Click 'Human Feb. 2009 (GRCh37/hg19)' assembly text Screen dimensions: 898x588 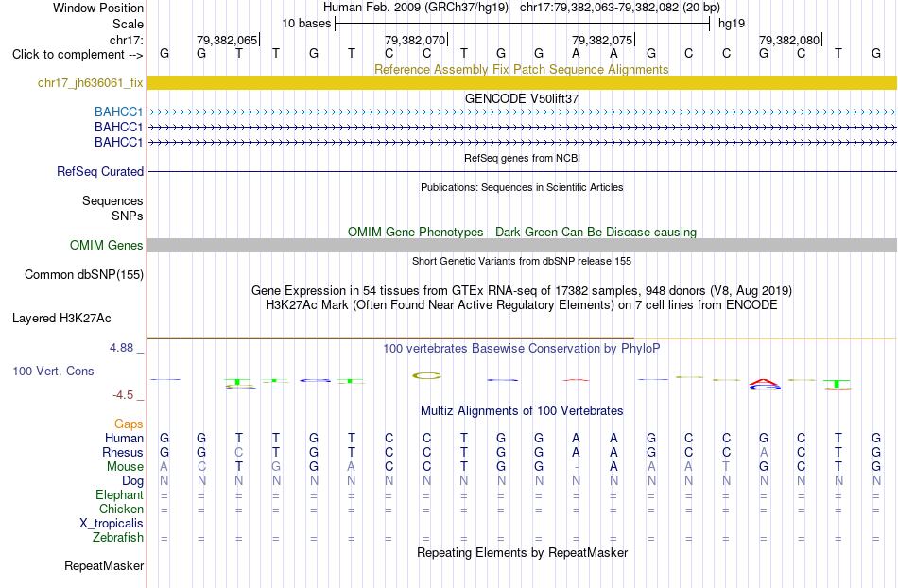415,8
